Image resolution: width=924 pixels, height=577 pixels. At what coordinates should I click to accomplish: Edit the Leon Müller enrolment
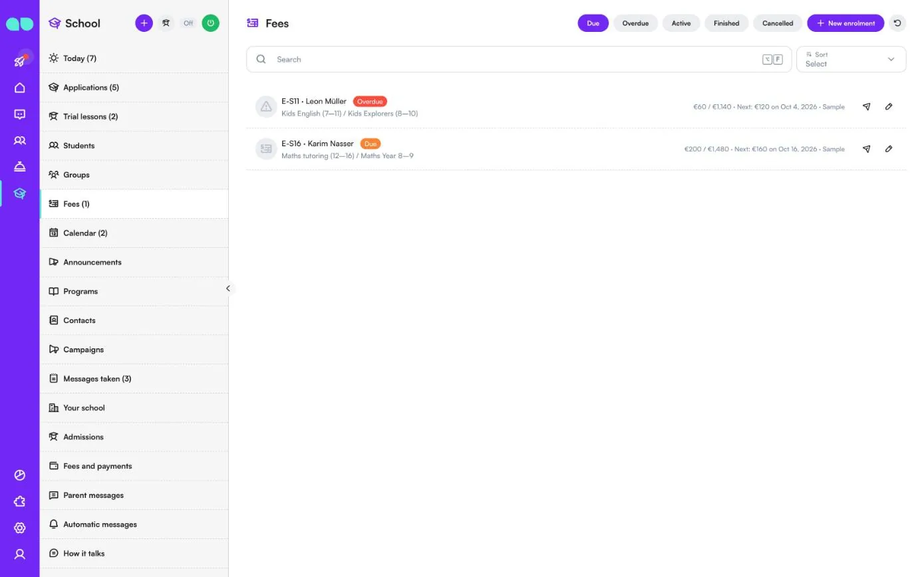[x=889, y=106]
